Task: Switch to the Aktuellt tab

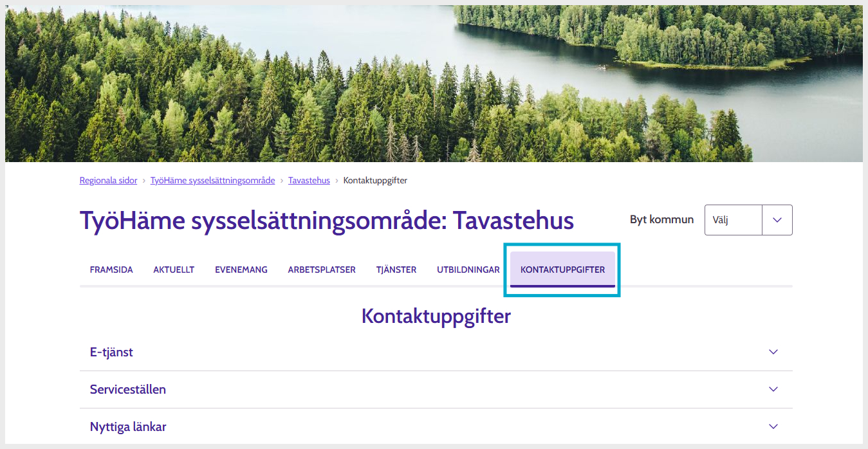Action: tap(174, 270)
